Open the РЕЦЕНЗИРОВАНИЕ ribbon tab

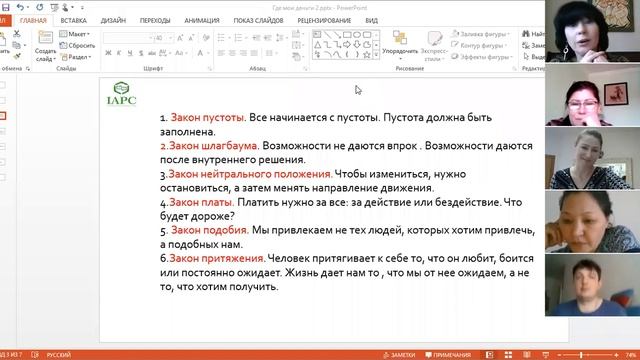tap(324, 20)
